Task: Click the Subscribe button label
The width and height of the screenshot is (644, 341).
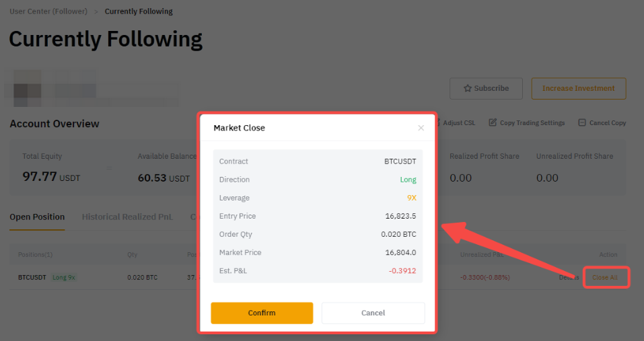Action: click(x=491, y=88)
